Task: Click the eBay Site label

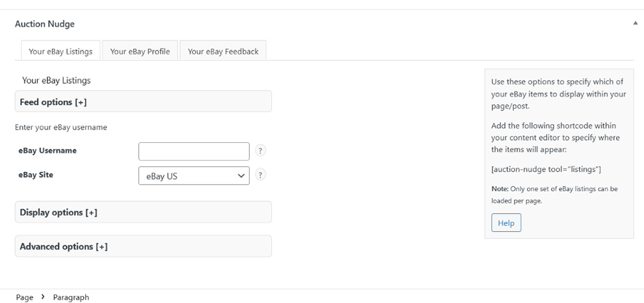Action: pyautogui.click(x=36, y=175)
